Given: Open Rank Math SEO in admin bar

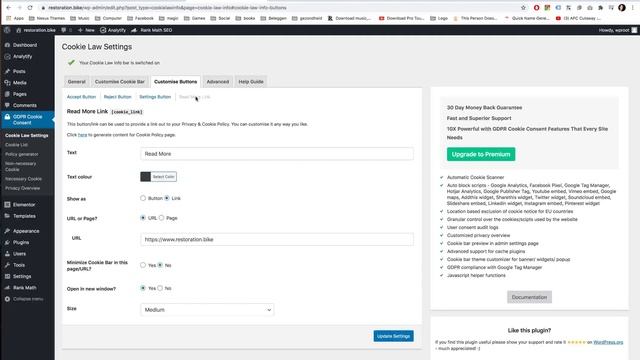Looking at the screenshot, I should (x=152, y=30).
